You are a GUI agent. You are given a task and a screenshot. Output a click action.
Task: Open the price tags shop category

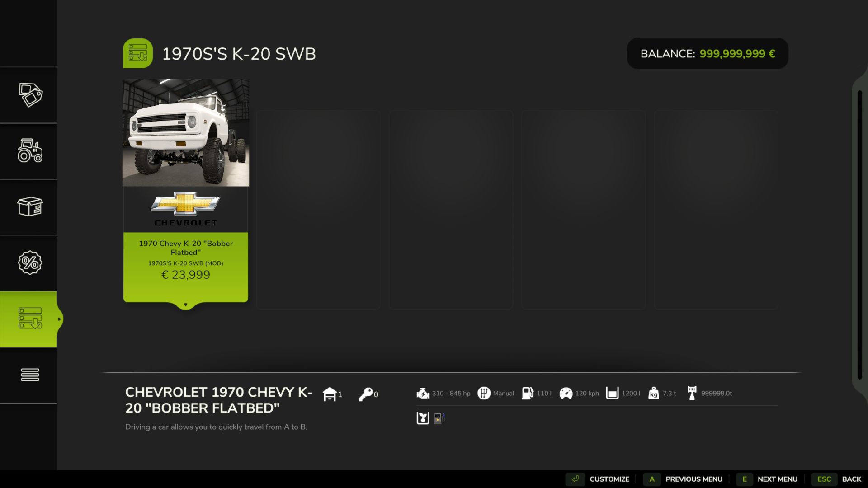pos(30,95)
